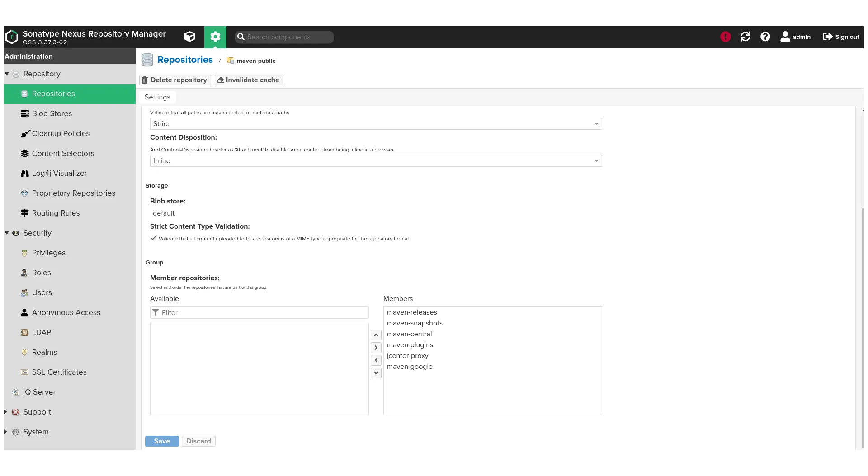This screenshot has height=476, width=868.
Task: Click the Log4j Visualizer binoculars icon
Action: (x=25, y=174)
